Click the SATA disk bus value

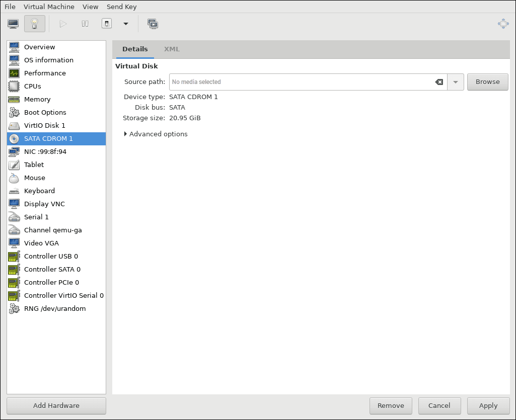[x=177, y=108]
